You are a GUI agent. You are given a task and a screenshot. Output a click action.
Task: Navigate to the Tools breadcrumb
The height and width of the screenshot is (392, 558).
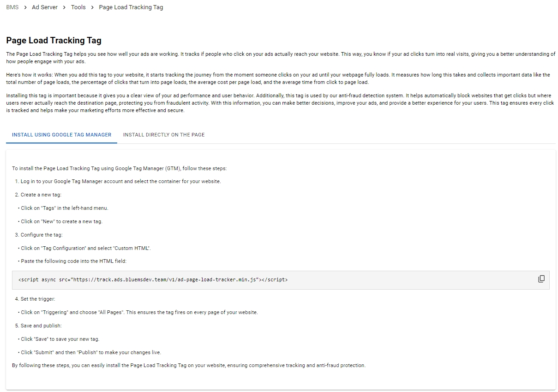pyautogui.click(x=78, y=7)
